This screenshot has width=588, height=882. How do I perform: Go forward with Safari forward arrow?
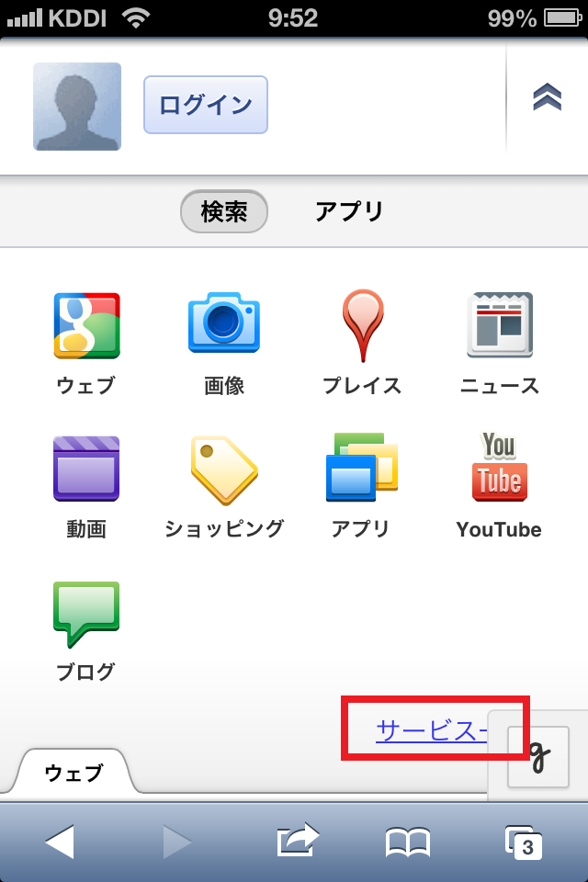(x=177, y=842)
